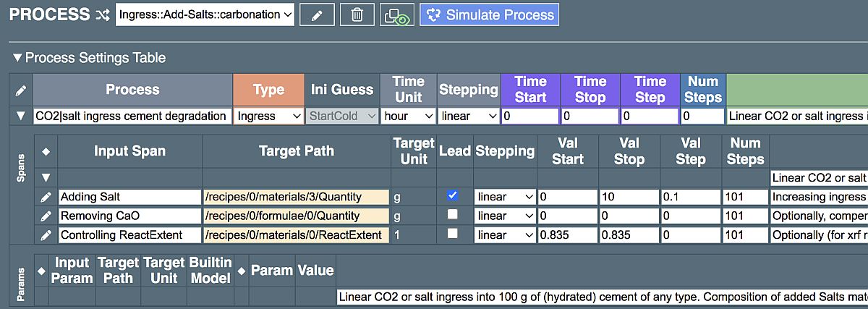Click pencil icon in Process table header

click(x=21, y=90)
